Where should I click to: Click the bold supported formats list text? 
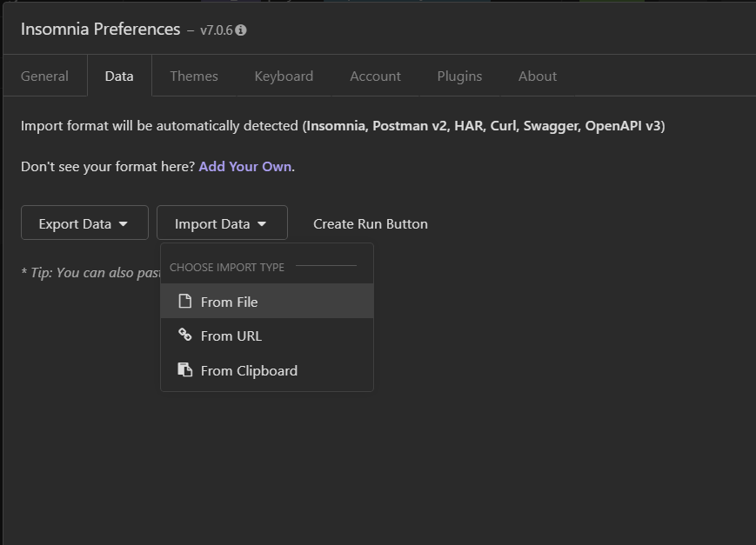(484, 126)
